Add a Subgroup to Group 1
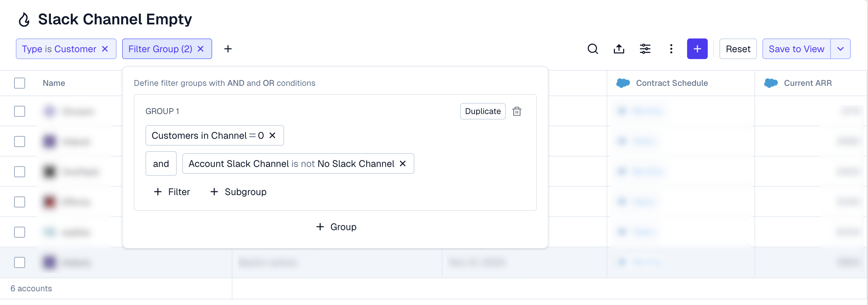This screenshot has width=868, height=305. pos(238,192)
